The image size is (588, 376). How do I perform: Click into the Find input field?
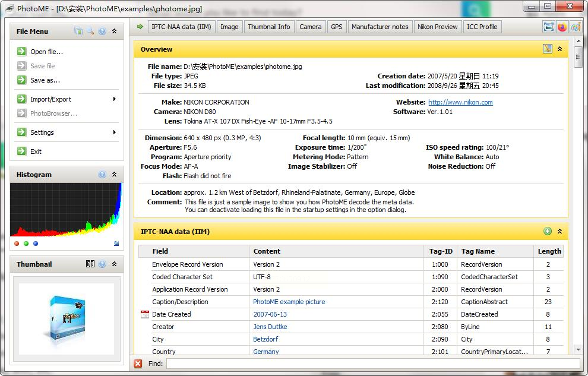[x=372, y=364]
